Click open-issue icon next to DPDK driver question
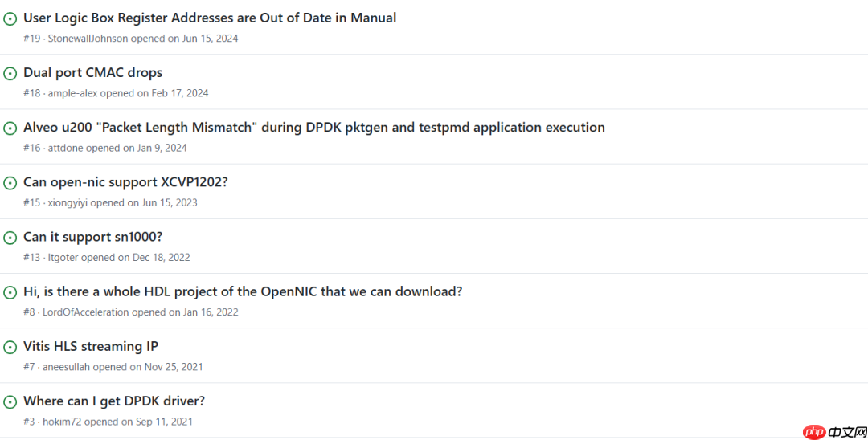 pyautogui.click(x=10, y=401)
